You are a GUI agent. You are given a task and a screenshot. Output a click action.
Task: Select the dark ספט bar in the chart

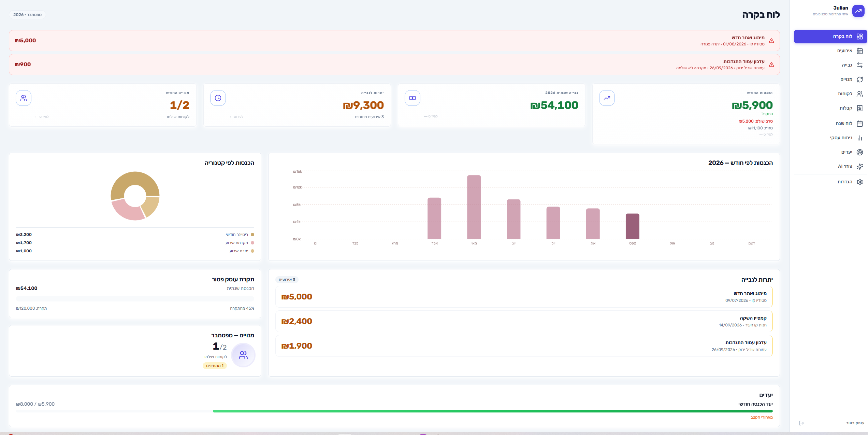coord(633,226)
